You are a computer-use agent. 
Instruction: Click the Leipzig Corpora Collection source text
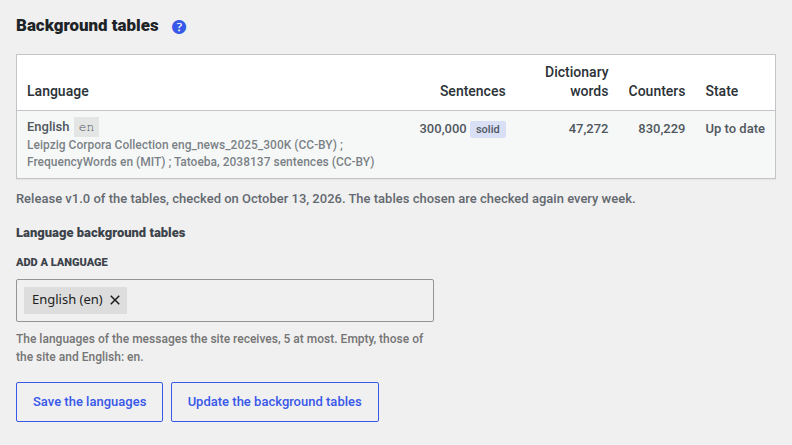[x=185, y=145]
